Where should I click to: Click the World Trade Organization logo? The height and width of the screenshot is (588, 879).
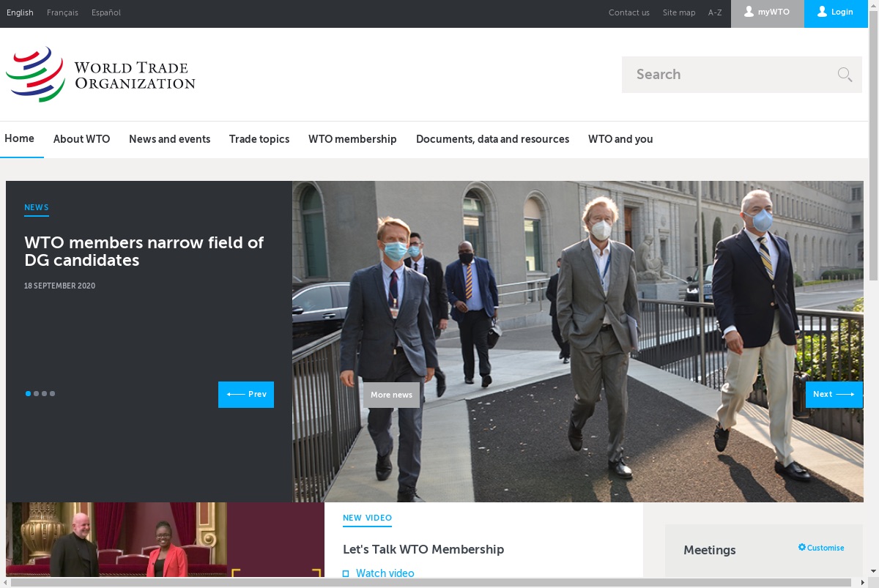pos(100,75)
